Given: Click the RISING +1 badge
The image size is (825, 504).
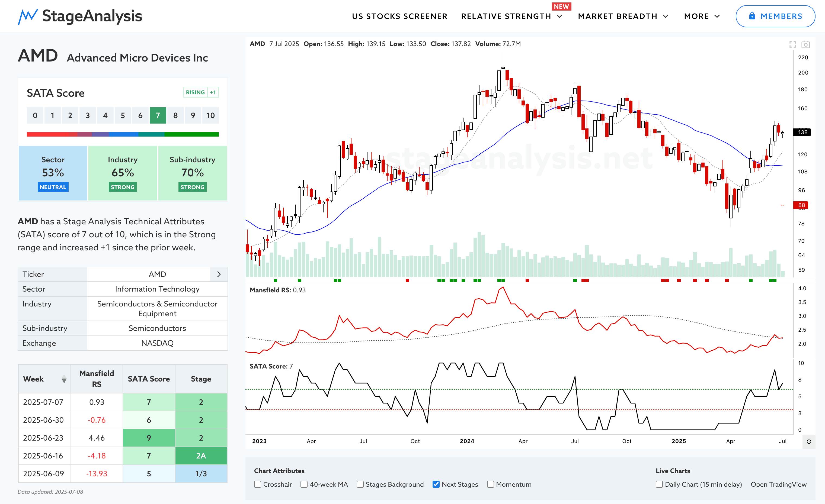Looking at the screenshot, I should (201, 92).
